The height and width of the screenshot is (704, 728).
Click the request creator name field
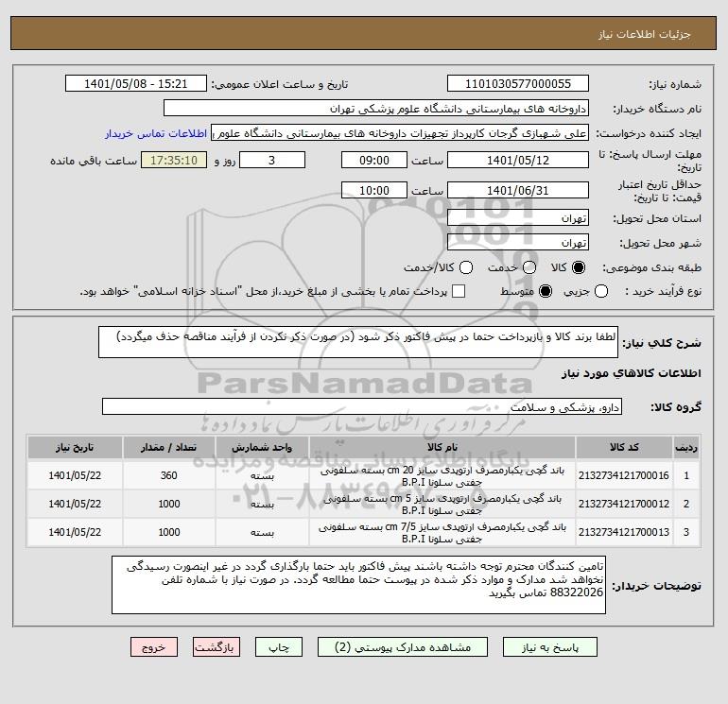pyautogui.click(x=400, y=133)
